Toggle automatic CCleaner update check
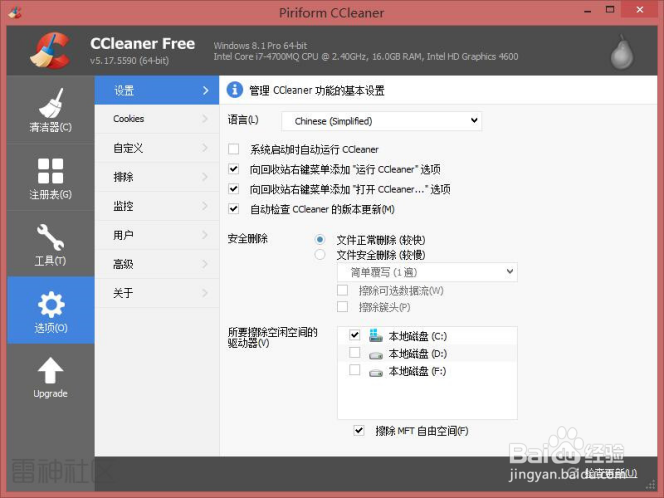 [233, 208]
